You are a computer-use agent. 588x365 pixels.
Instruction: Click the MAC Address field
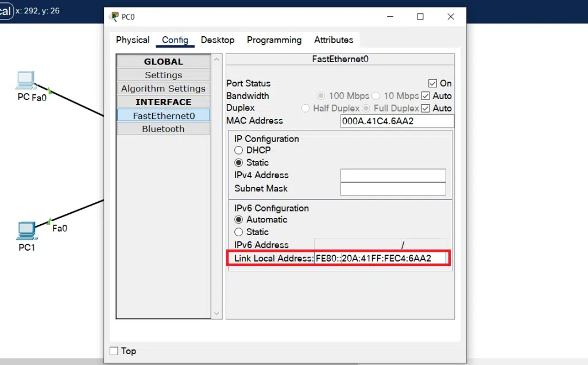[x=397, y=121]
